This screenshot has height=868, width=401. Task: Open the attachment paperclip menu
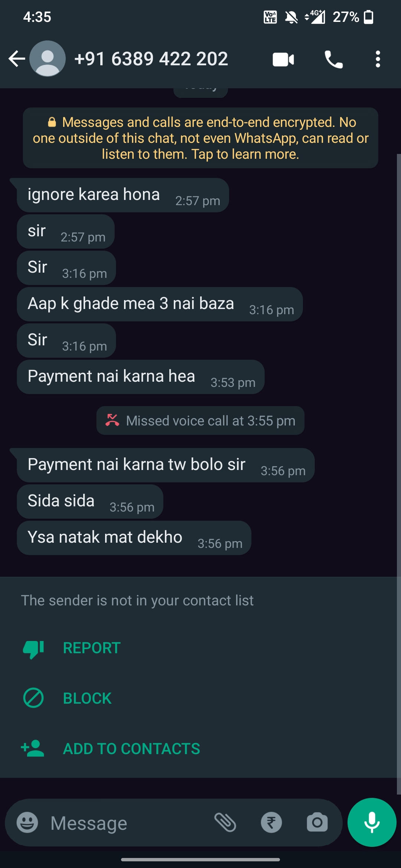tap(225, 822)
